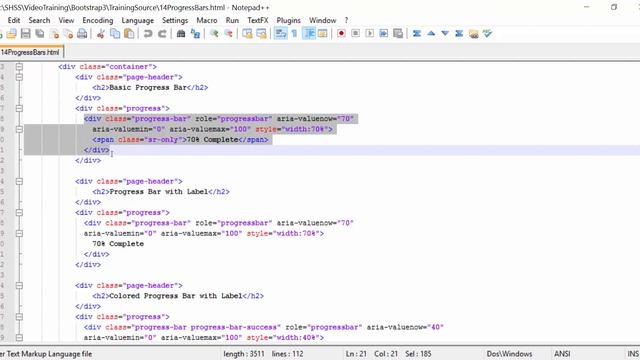Collapse first div class="page-header" fold marker
This screenshot has width=640, height=360.
click(x=19, y=77)
